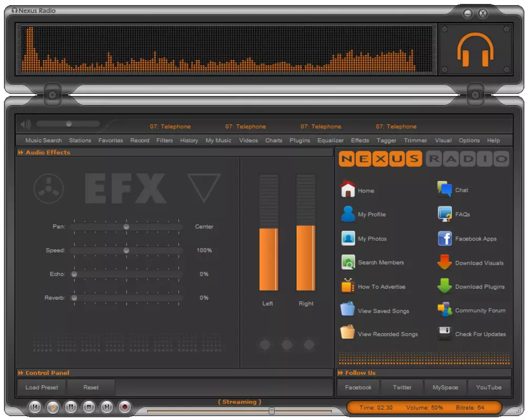Open the Equalizer menu
This screenshot has width=526, height=420.
331,141
